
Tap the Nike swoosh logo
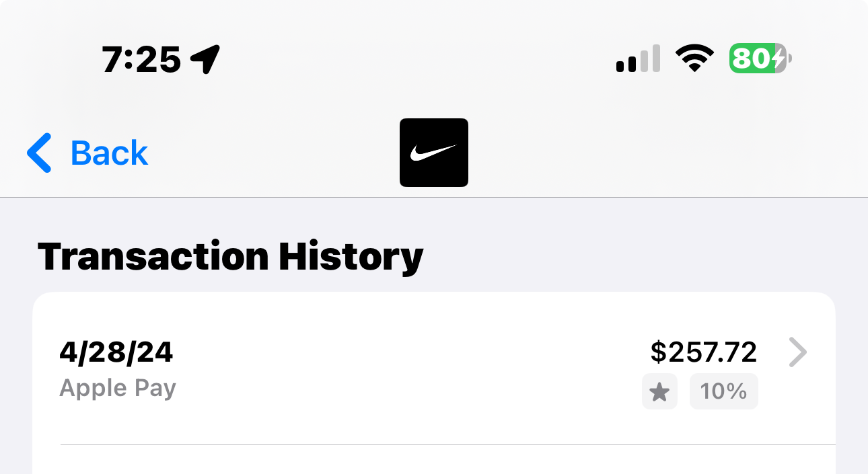pos(433,153)
